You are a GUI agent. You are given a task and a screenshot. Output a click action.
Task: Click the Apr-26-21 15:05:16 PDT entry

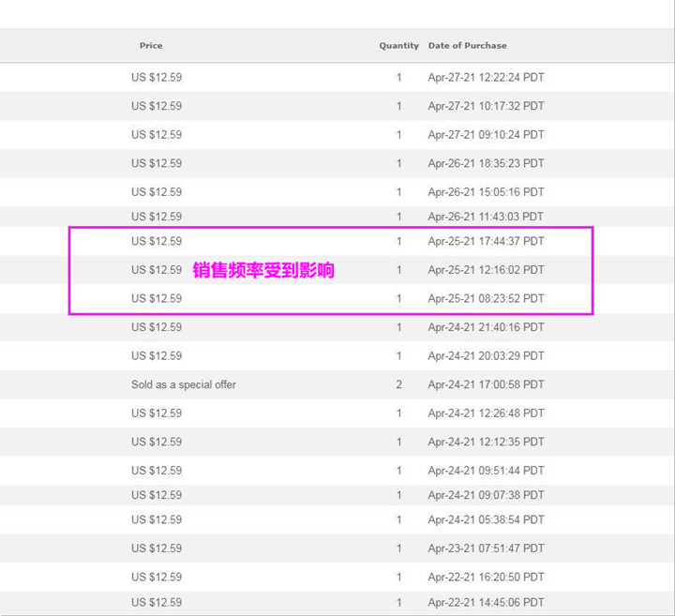click(486, 192)
